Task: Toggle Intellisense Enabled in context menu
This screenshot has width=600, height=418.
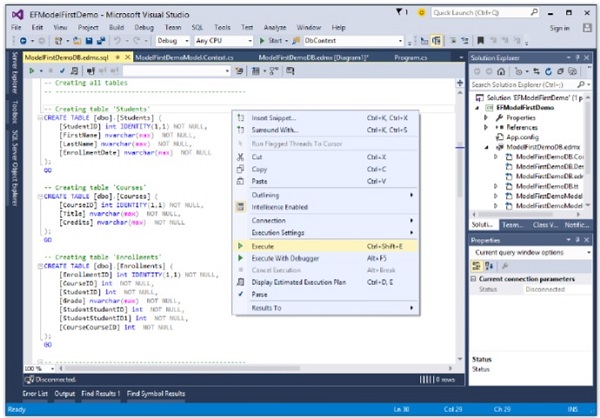Action: [278, 207]
